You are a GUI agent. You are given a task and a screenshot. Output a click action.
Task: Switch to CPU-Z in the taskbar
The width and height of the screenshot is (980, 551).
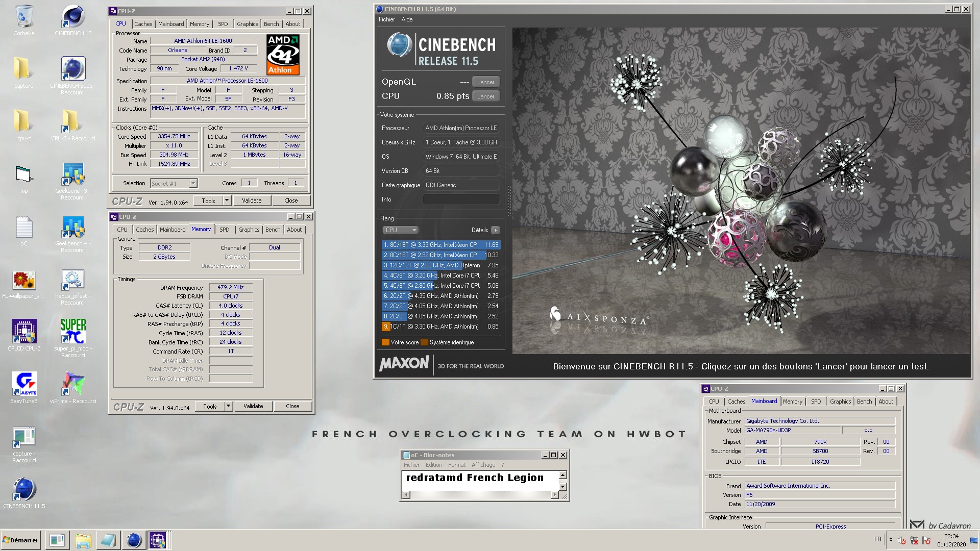158,540
